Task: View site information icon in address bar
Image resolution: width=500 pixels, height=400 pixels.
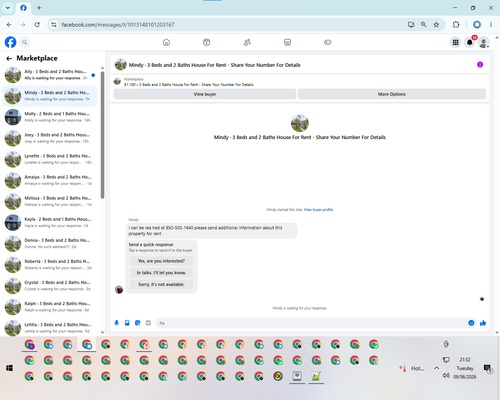Action: 54,25
